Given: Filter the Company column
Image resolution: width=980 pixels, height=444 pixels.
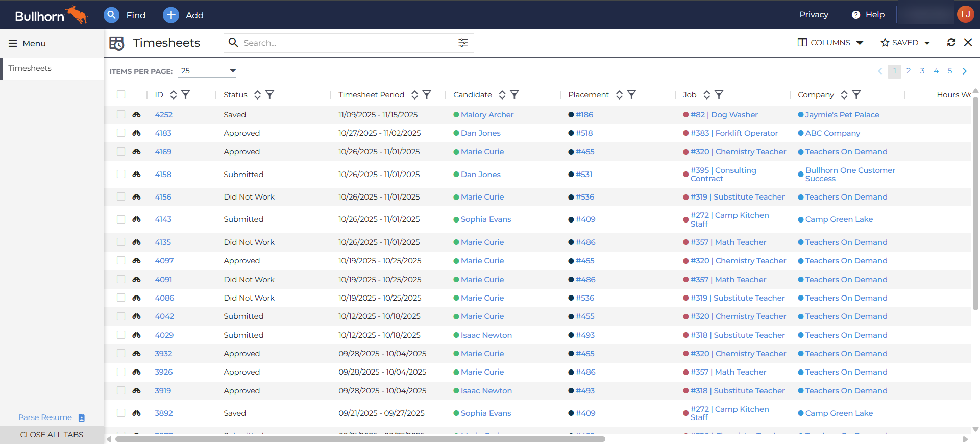Looking at the screenshot, I should pyautogui.click(x=856, y=94).
